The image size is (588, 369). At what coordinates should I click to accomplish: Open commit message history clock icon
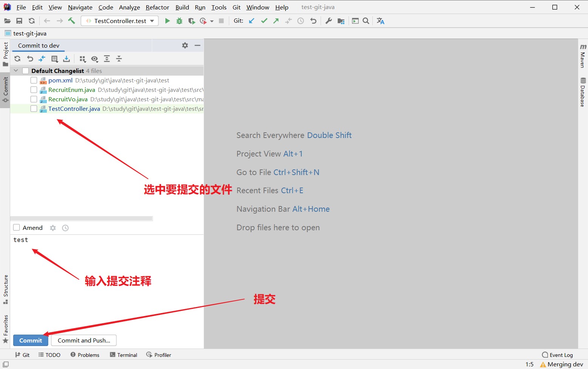pyautogui.click(x=65, y=228)
